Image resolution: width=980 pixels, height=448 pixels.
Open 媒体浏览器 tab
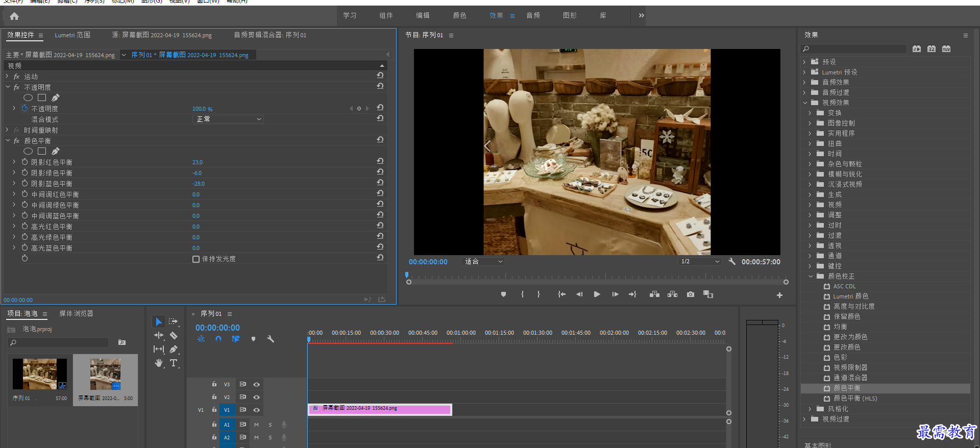point(76,313)
